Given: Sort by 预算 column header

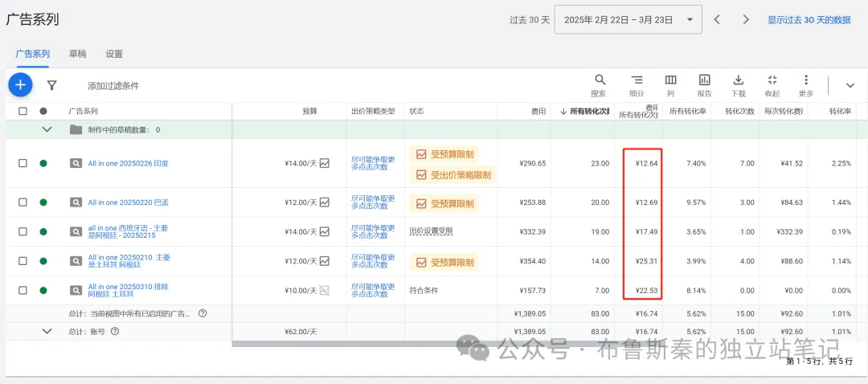Looking at the screenshot, I should coord(310,111).
